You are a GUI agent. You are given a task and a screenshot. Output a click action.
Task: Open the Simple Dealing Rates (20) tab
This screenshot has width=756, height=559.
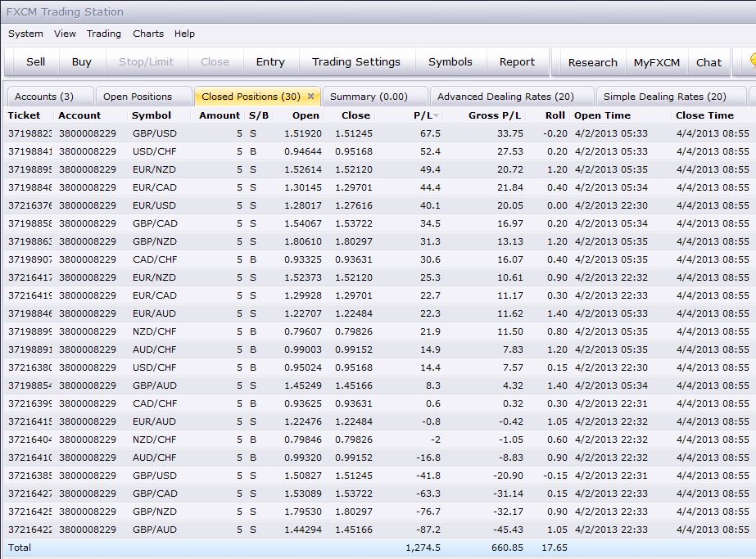[x=671, y=97]
